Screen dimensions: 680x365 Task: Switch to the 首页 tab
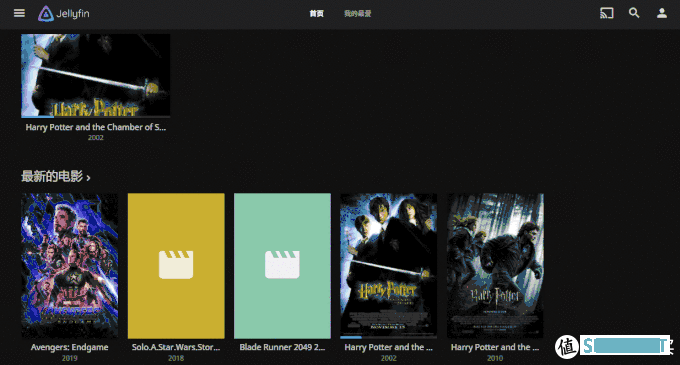tap(316, 14)
